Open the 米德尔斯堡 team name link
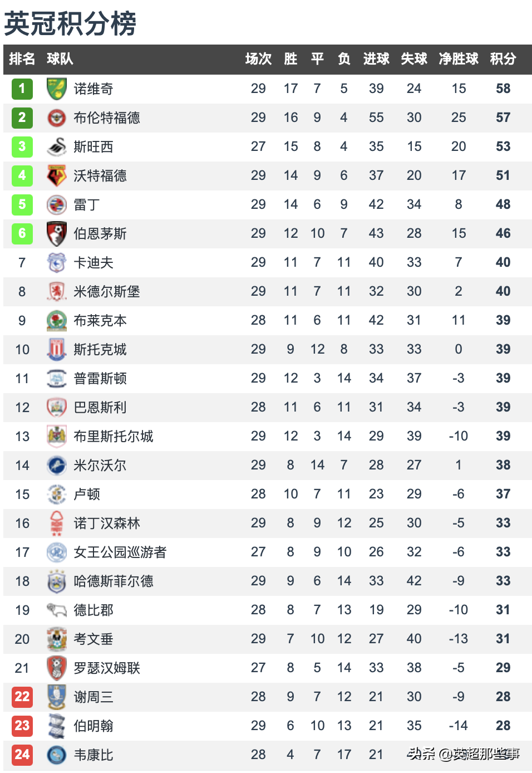This screenshot has width=532, height=773. pyautogui.click(x=107, y=291)
